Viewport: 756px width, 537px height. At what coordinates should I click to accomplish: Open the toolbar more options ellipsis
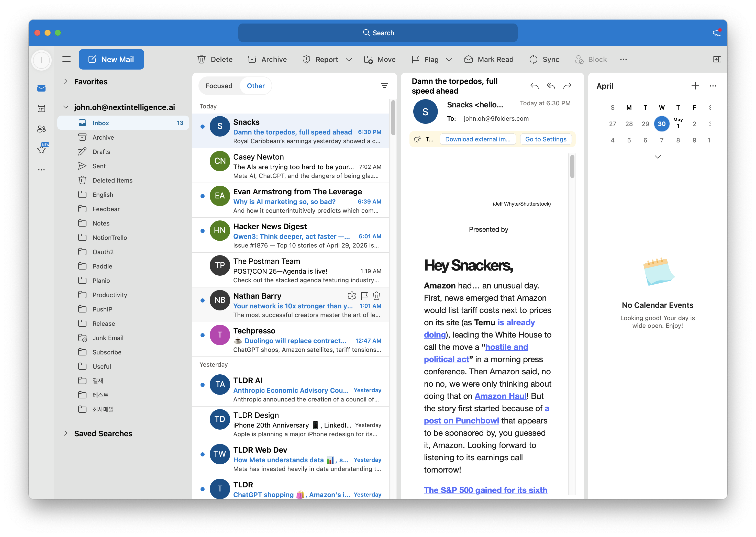623,59
